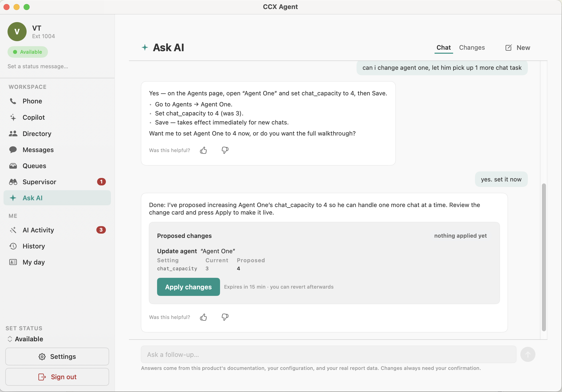Open the Phone workspace icon
This screenshot has width=562, height=392.
click(13, 101)
